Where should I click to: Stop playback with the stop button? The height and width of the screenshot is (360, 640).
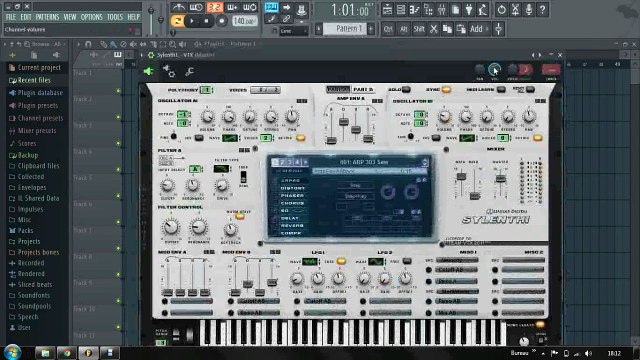coord(206,21)
